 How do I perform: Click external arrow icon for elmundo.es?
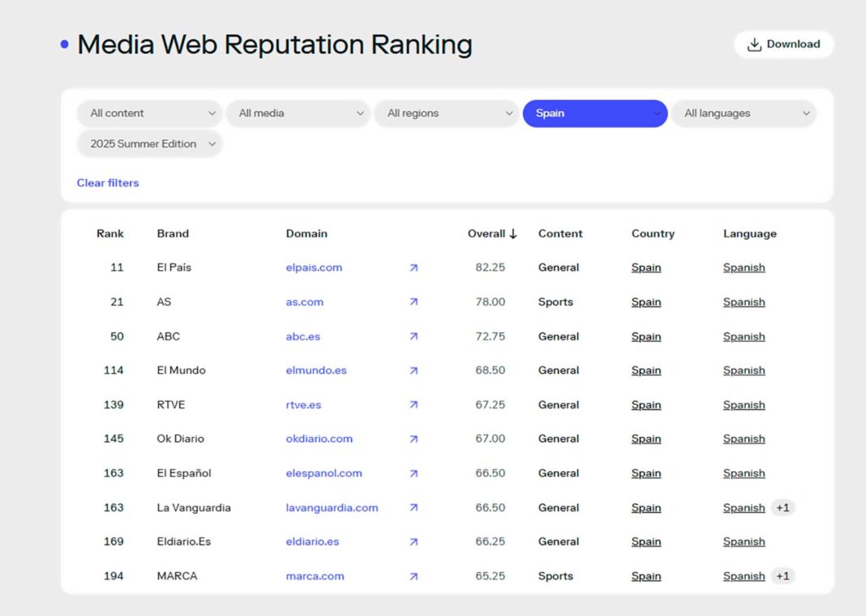414,370
